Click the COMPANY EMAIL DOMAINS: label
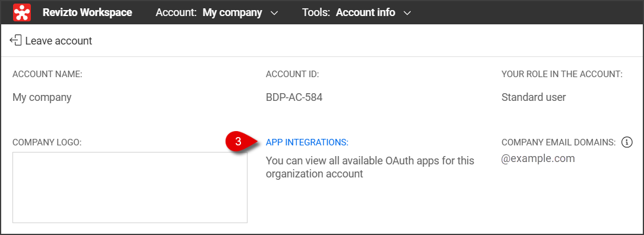This screenshot has width=644, height=235. [x=559, y=142]
